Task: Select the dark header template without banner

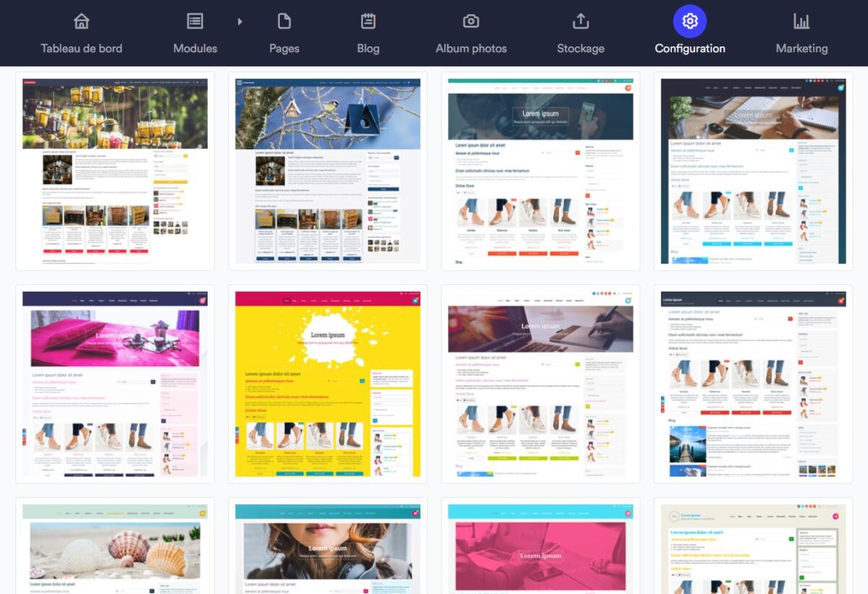Action: (753, 384)
